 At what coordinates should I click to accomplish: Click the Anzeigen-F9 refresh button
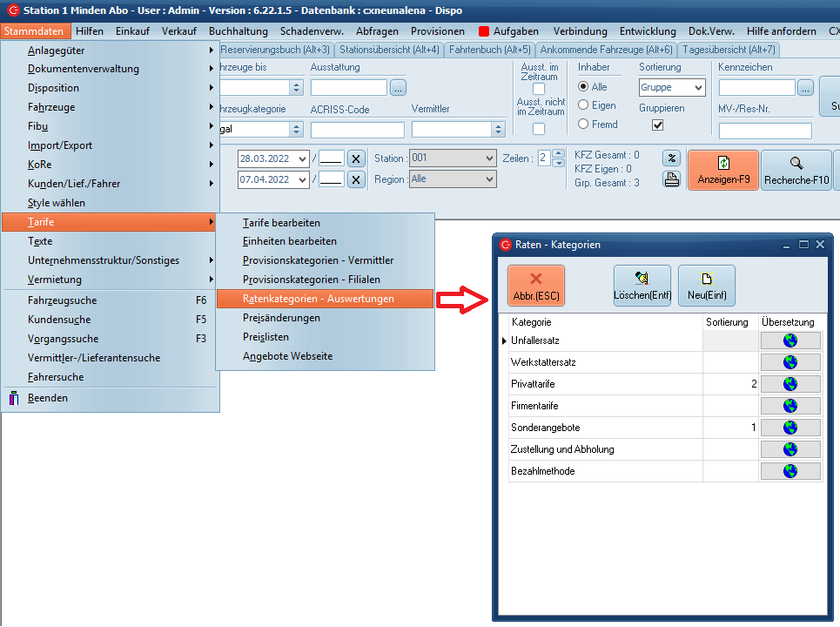[x=722, y=170]
